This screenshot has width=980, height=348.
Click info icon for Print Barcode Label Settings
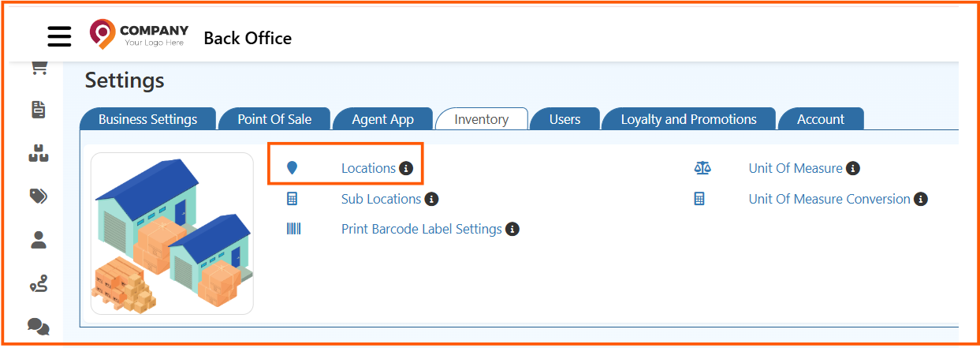coord(512,230)
